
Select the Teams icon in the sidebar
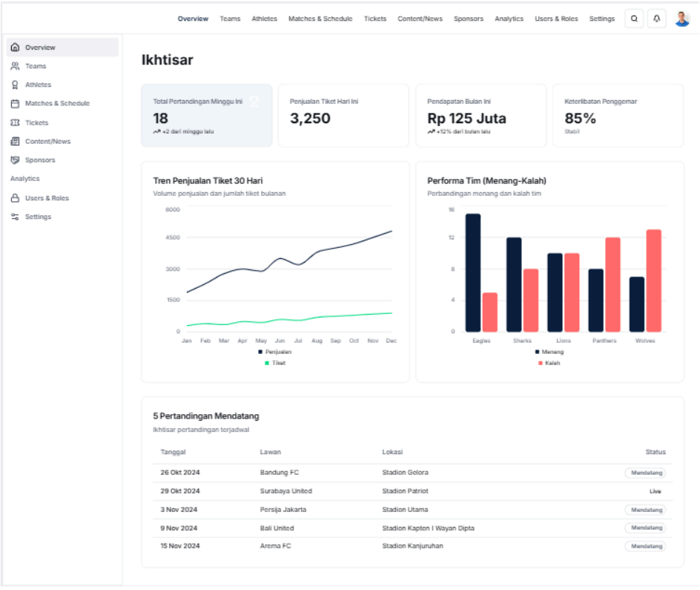pos(15,66)
